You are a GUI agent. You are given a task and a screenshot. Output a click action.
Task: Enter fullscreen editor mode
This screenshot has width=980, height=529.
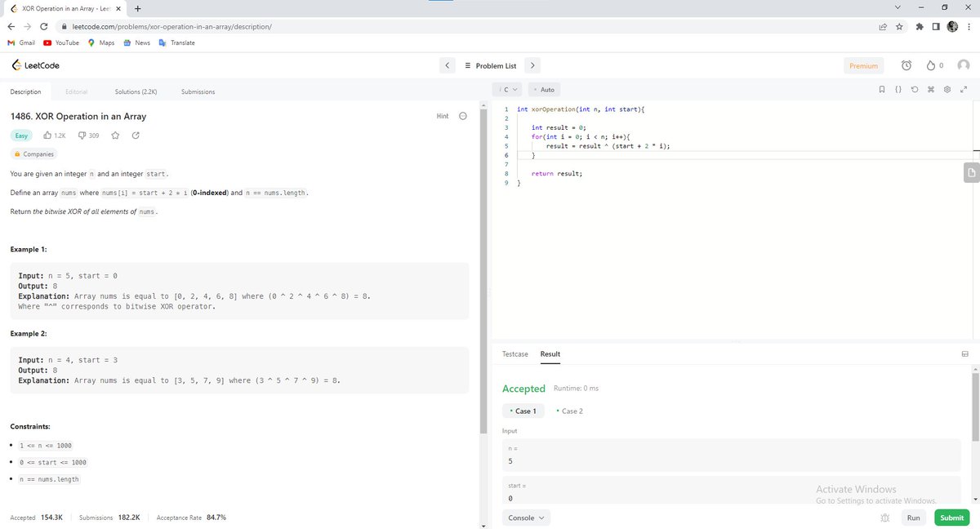pyautogui.click(x=964, y=89)
